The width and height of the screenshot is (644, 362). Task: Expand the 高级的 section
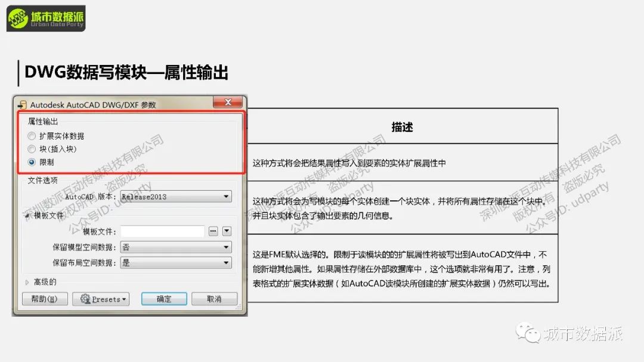pyautogui.click(x=27, y=282)
